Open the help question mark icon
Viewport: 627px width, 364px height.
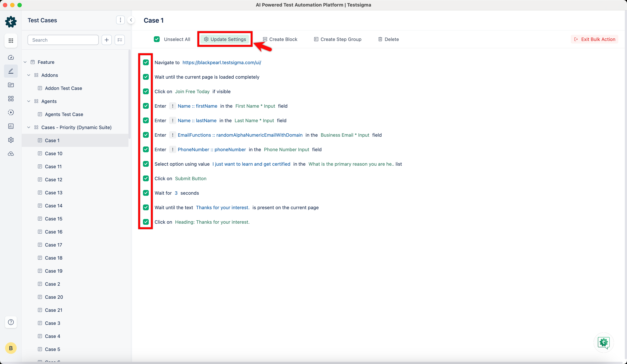click(11, 322)
